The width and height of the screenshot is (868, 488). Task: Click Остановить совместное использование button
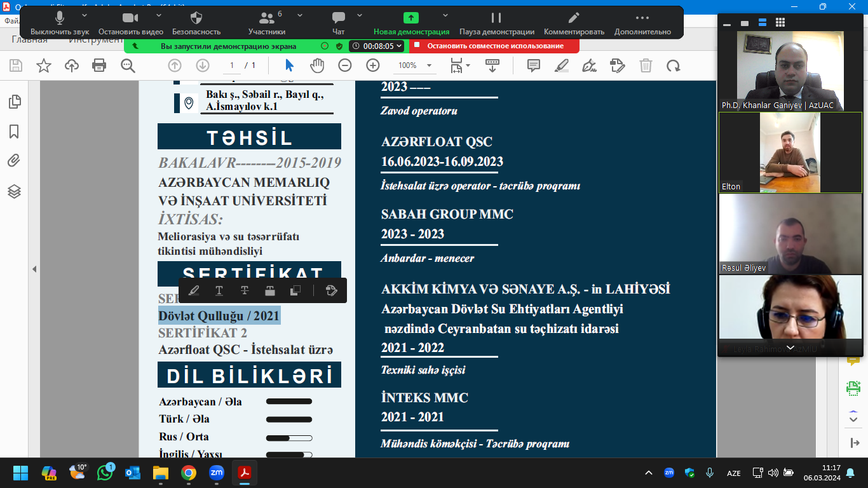[494, 46]
